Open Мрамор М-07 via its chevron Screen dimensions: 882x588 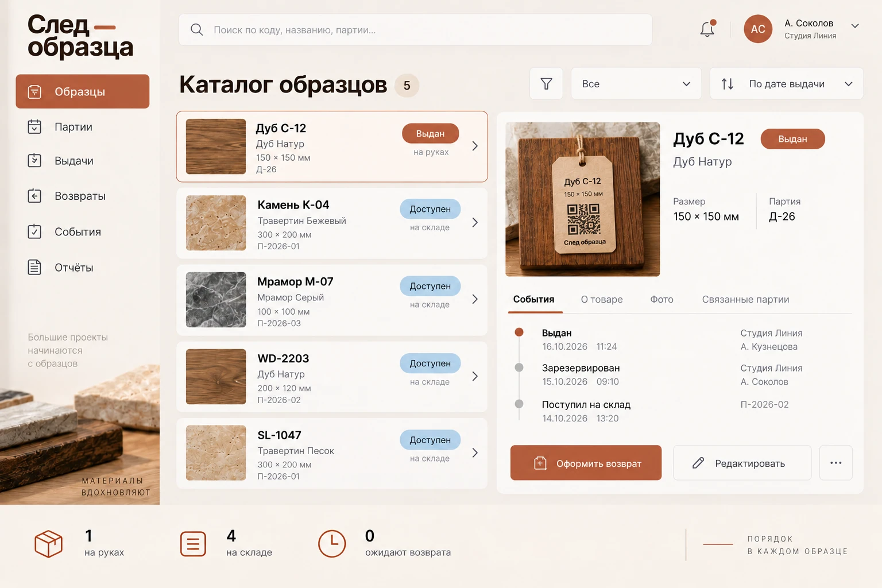coord(475,299)
